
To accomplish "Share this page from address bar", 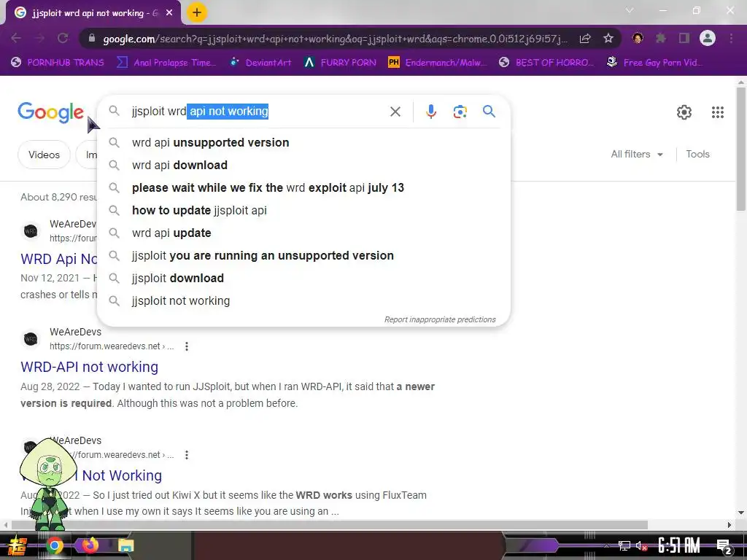I will (585, 39).
